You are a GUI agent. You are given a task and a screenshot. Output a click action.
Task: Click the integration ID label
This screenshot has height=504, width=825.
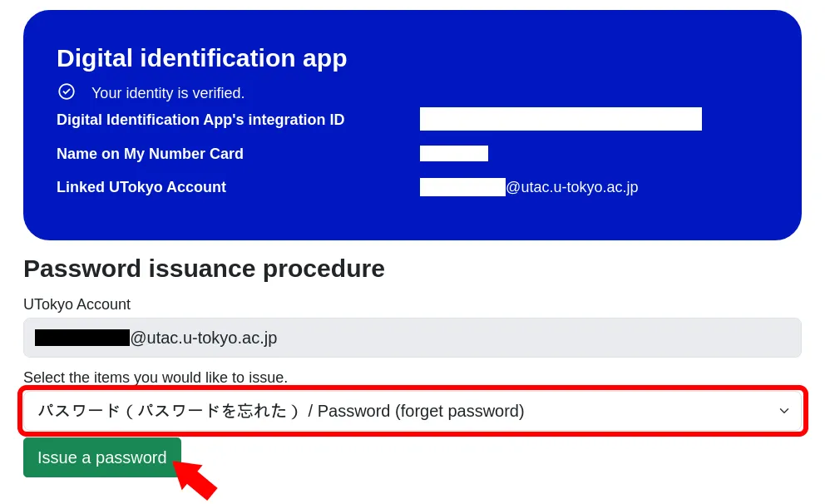200,120
